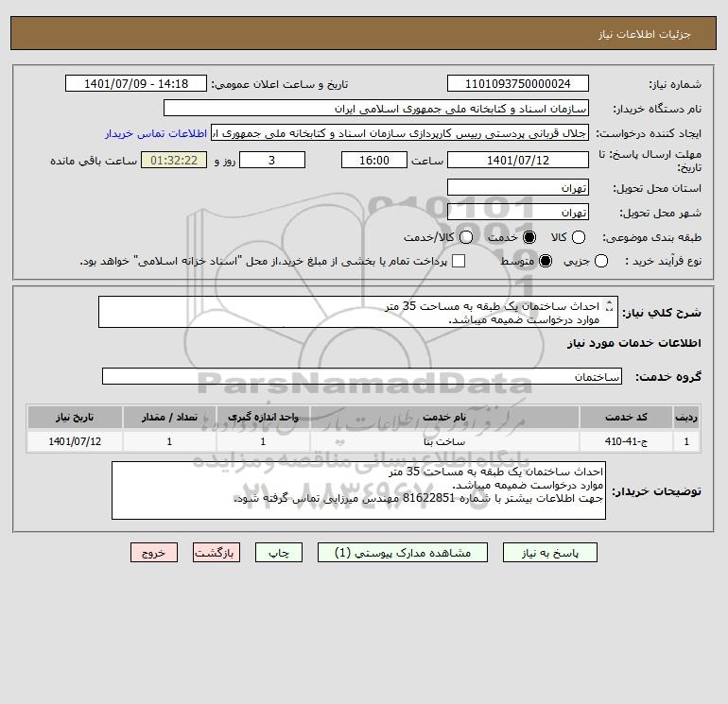
Task: Select the خدمت radio button
Action: click(529, 237)
